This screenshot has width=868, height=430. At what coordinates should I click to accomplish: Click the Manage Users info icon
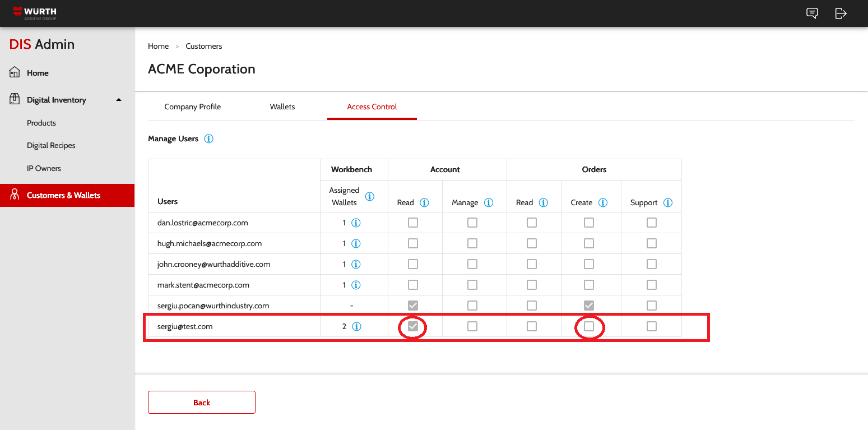point(209,138)
